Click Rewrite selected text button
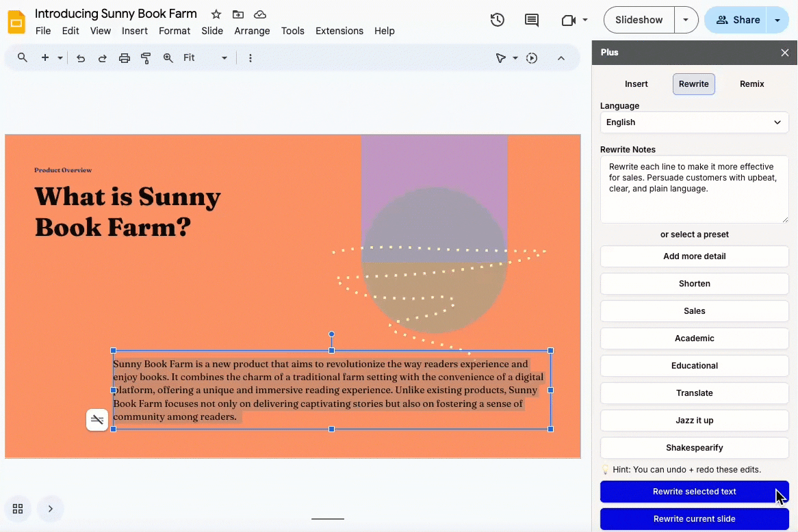Image resolution: width=798 pixels, height=532 pixels. pos(694,492)
